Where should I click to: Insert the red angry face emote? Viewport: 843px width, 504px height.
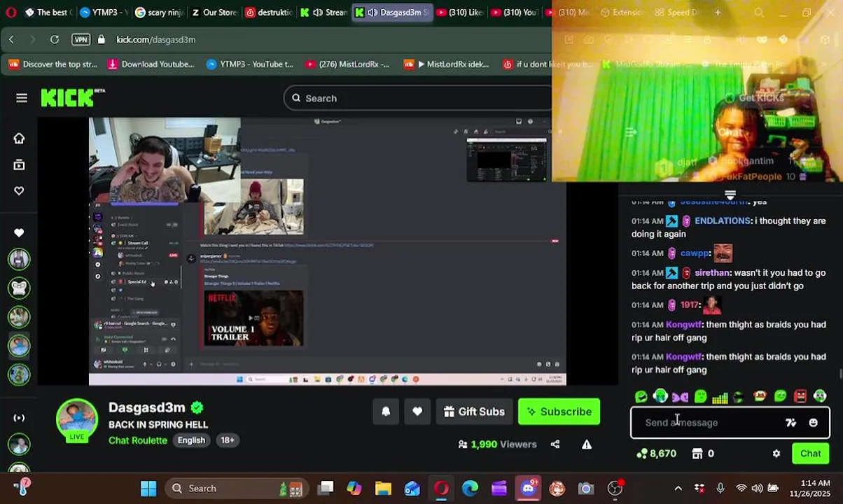pyautogui.click(x=800, y=397)
